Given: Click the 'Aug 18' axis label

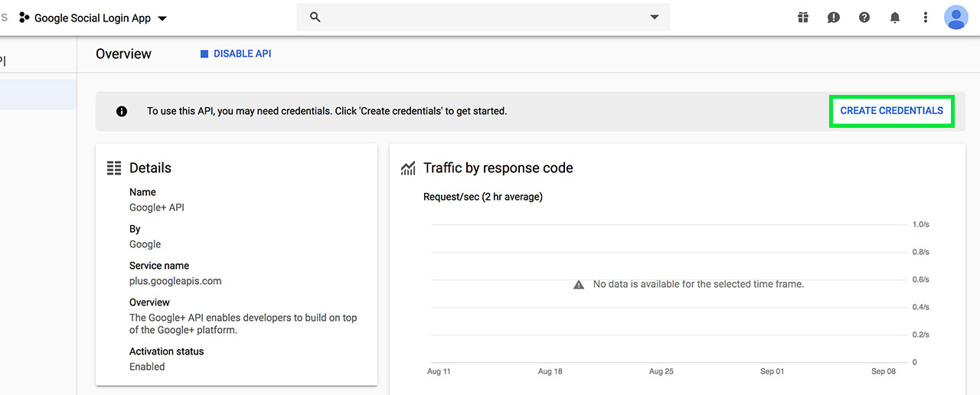Looking at the screenshot, I should point(550,371).
